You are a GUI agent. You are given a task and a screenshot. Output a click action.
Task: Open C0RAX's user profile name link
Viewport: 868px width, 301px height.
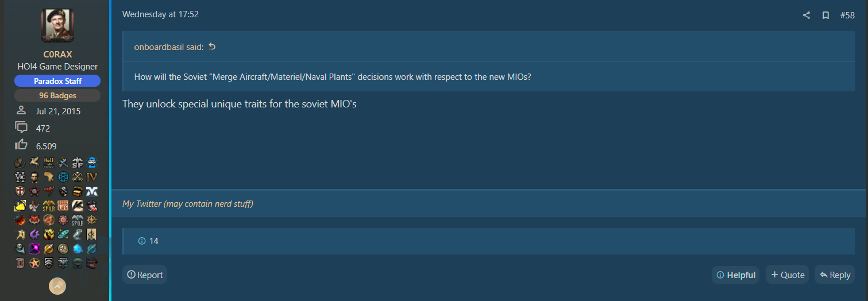(57, 54)
